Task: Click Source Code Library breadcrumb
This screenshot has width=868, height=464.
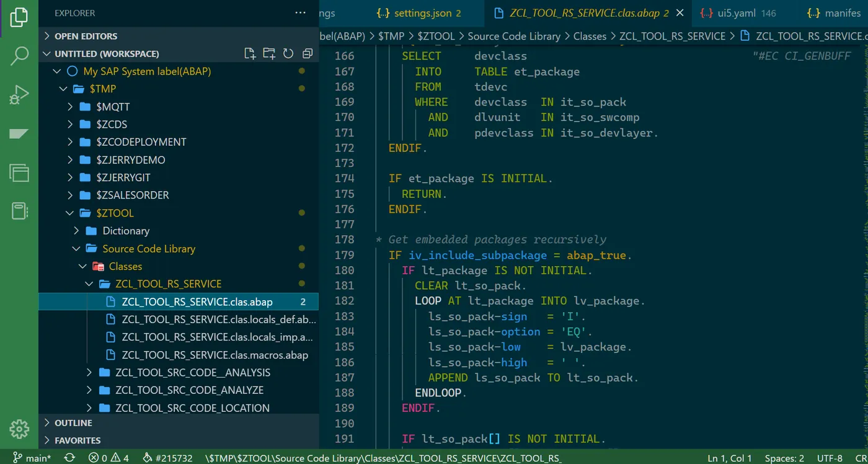Action: click(x=514, y=36)
